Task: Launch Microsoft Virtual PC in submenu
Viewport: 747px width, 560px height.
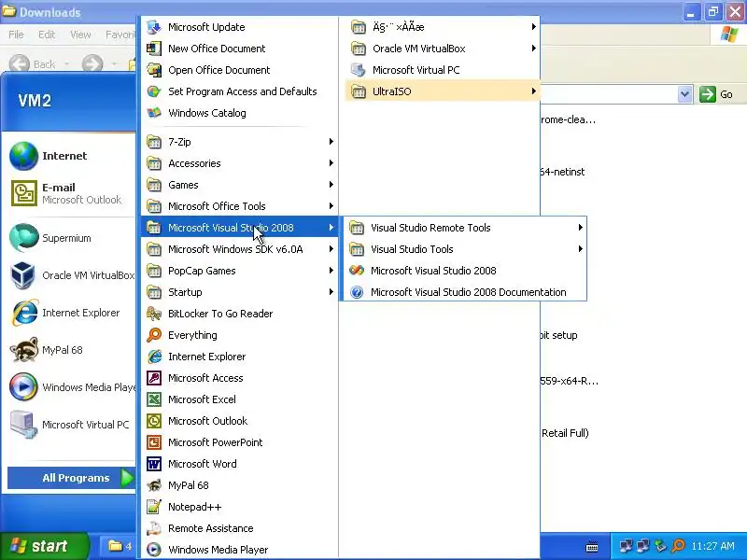Action: [x=443, y=70]
